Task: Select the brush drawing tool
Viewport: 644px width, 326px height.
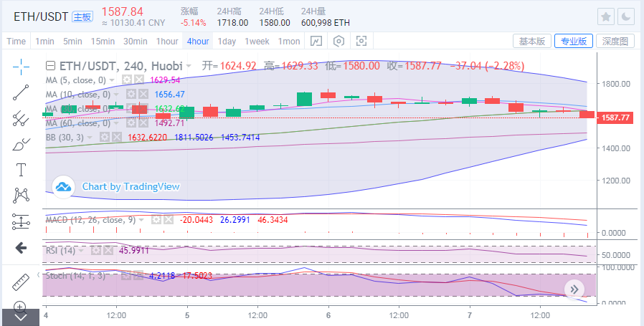Action: [21, 144]
